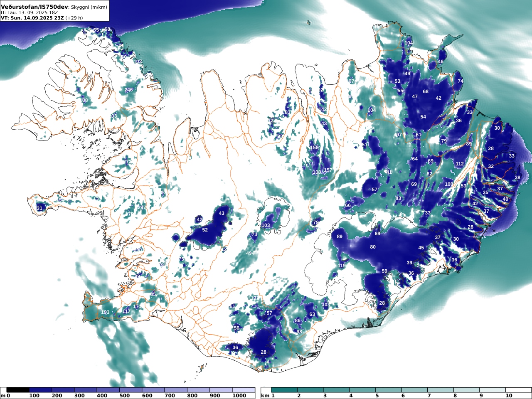Click the 10 label in km legend
This screenshot has height=399, width=532.
point(509,396)
